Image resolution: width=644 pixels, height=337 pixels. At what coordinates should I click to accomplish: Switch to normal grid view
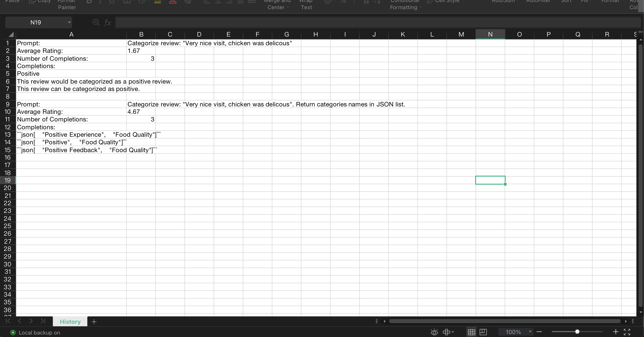pos(472,332)
